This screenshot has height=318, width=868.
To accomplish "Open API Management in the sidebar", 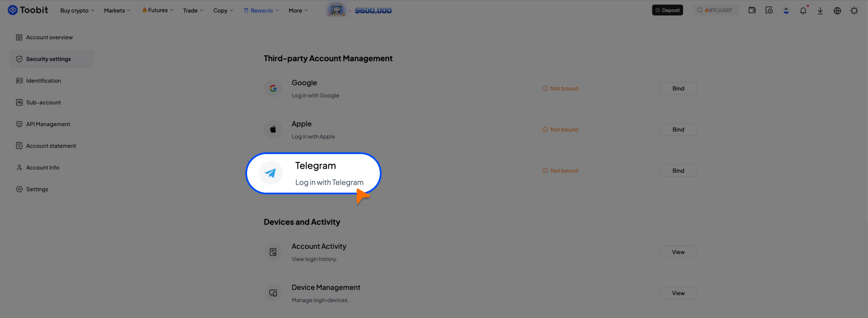I will pyautogui.click(x=52, y=124).
